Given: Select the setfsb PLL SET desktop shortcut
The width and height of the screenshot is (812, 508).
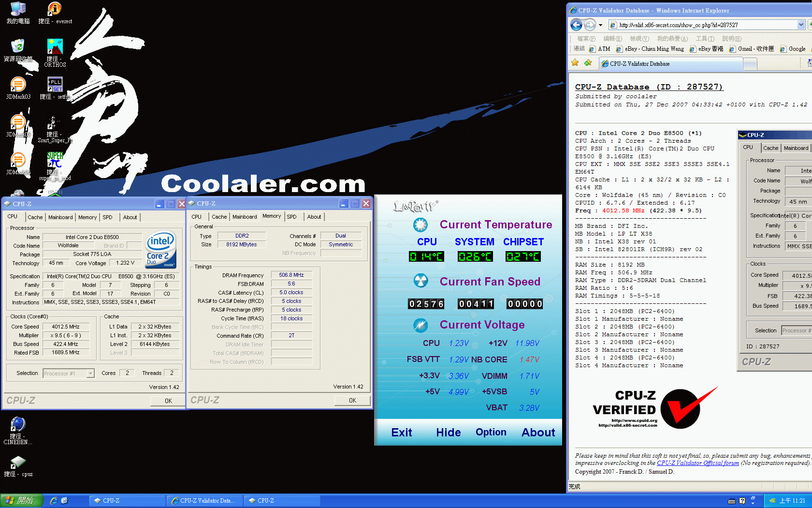Looking at the screenshot, I should (55, 88).
